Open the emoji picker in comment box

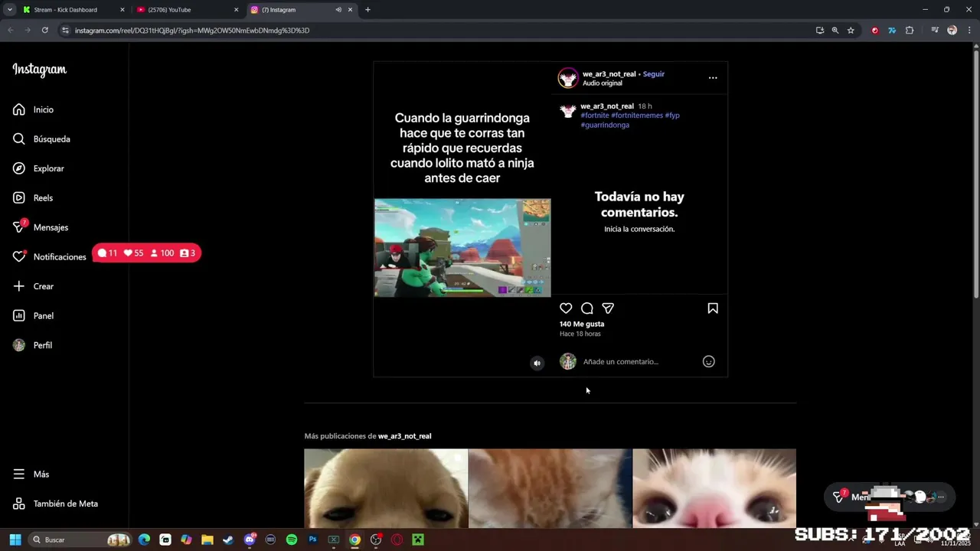click(x=709, y=362)
